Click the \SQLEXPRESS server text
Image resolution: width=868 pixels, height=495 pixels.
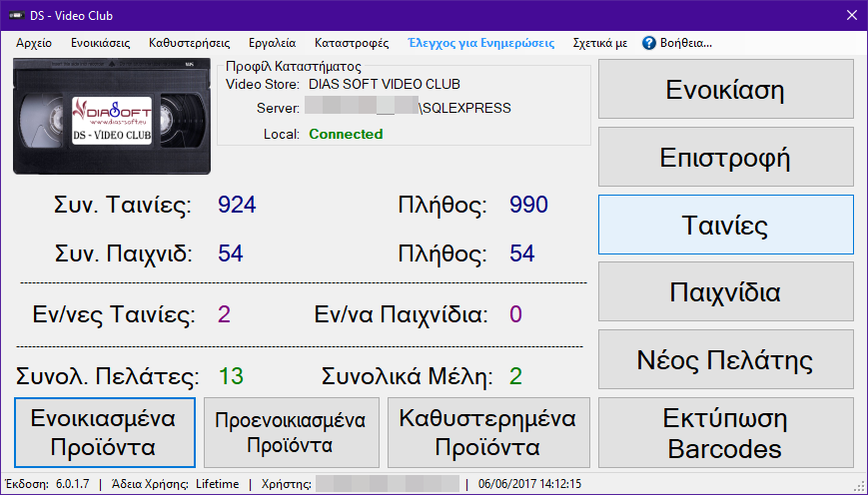click(x=465, y=108)
